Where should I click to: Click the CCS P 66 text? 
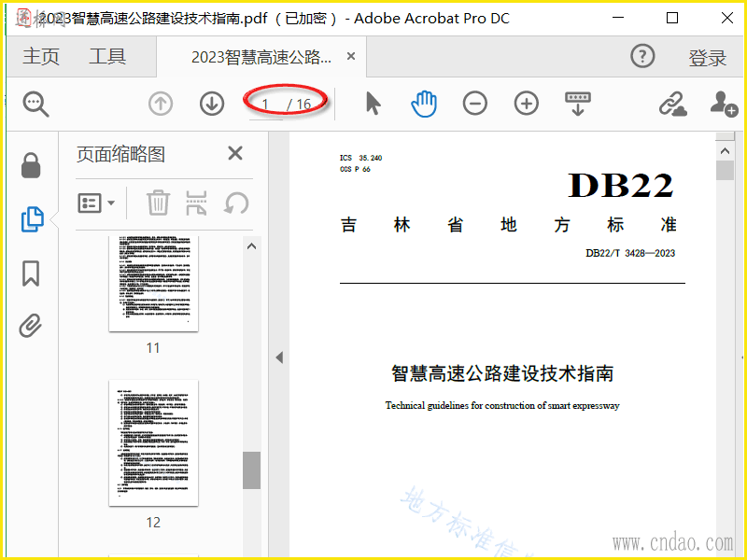click(x=355, y=169)
